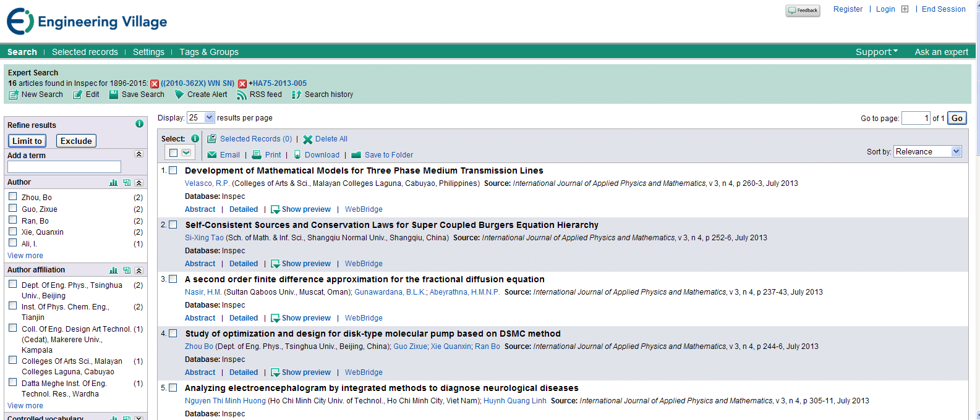Viewport: 980px width, 420px height.
Task: Open the Settings tab
Action: tap(148, 52)
